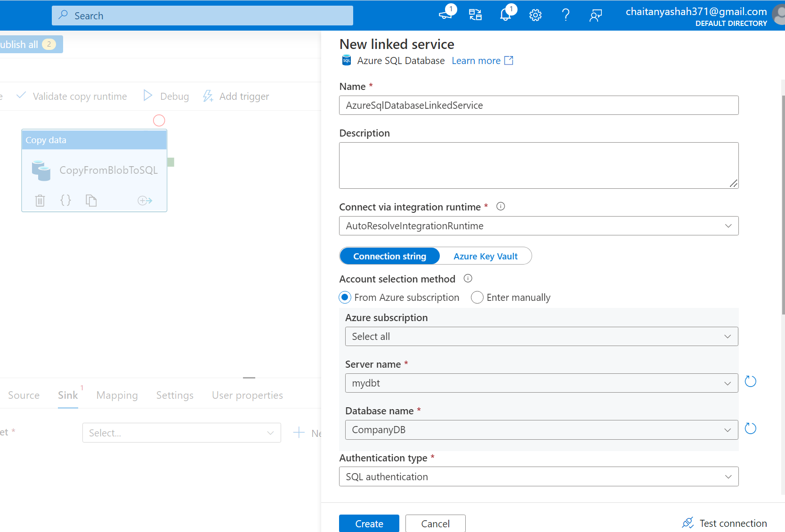
Task: Switch to the Mapping tab
Action: [x=117, y=395]
